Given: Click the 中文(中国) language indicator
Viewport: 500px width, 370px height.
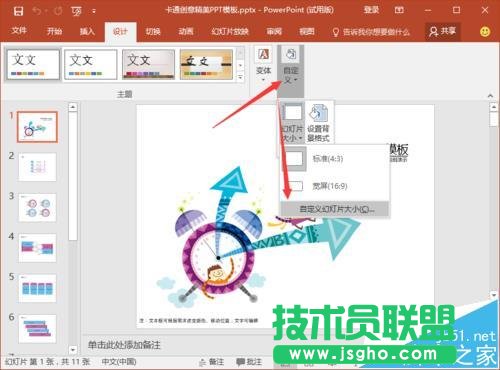Looking at the screenshot, I should coord(119,362).
